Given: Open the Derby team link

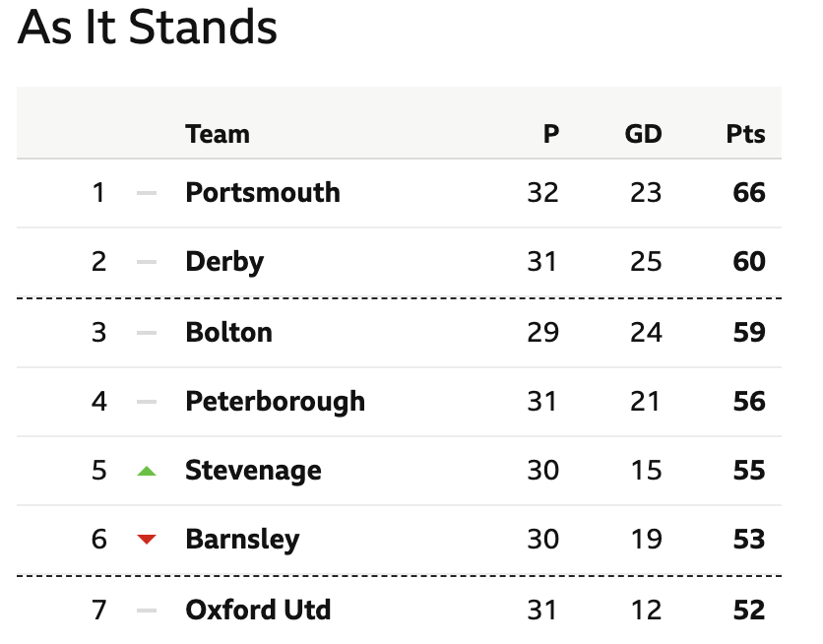Looking at the screenshot, I should tap(224, 261).
